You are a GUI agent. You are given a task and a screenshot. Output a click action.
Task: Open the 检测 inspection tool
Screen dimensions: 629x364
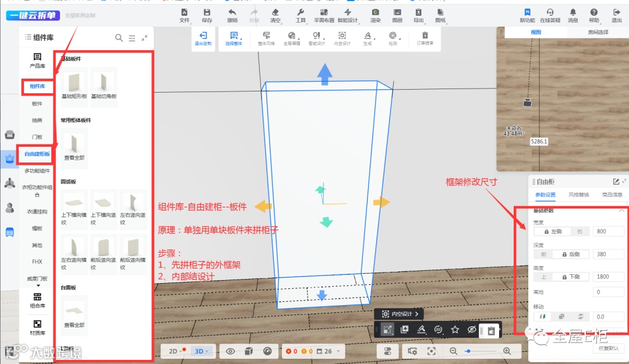click(393, 38)
